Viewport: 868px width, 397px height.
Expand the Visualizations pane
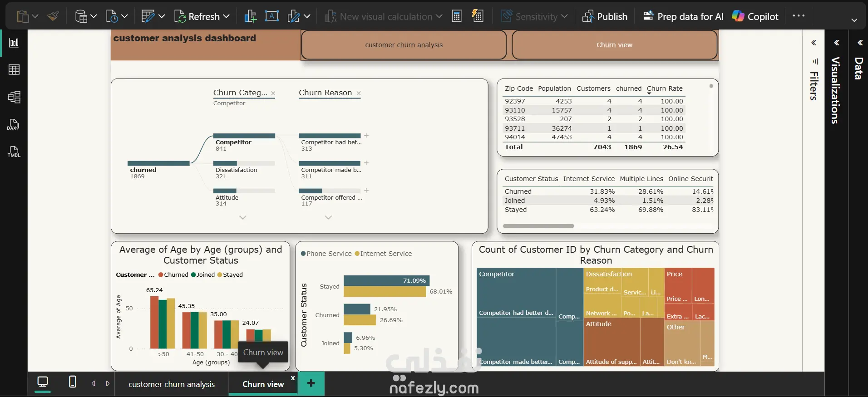click(836, 43)
